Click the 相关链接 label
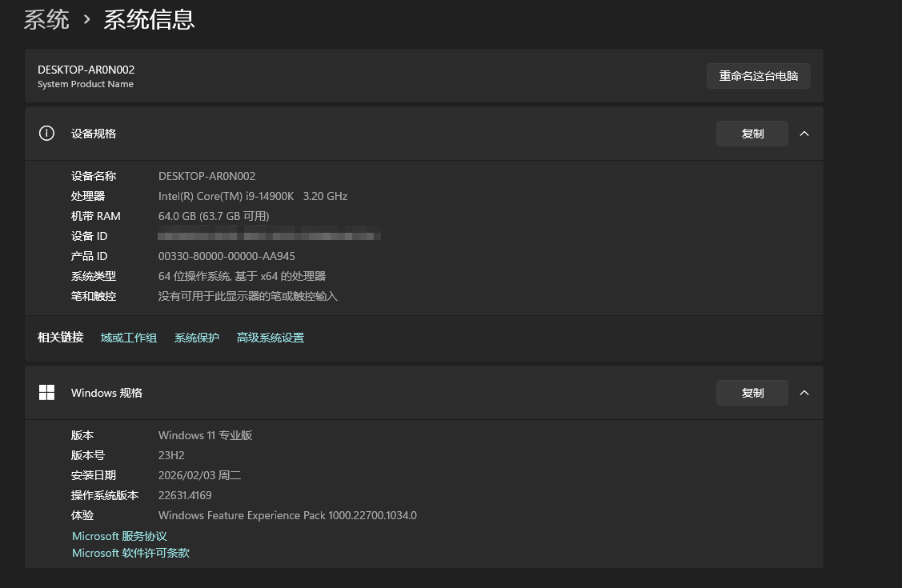 [x=61, y=338]
